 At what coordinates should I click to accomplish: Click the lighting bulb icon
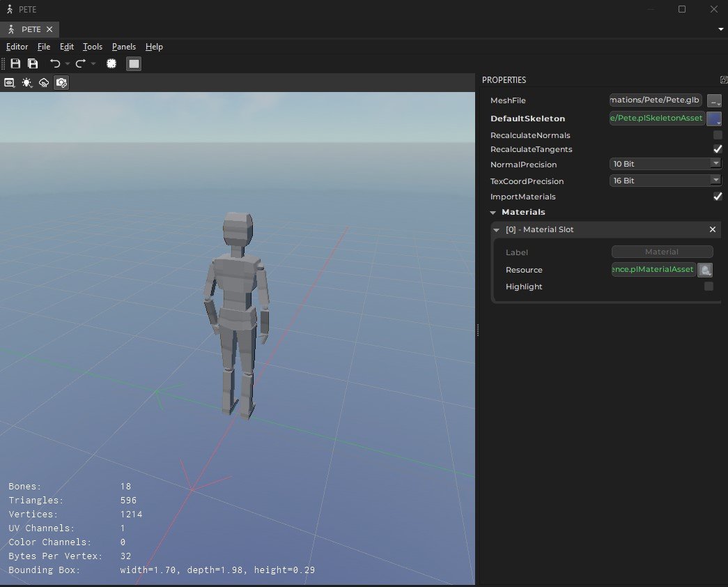[x=26, y=82]
